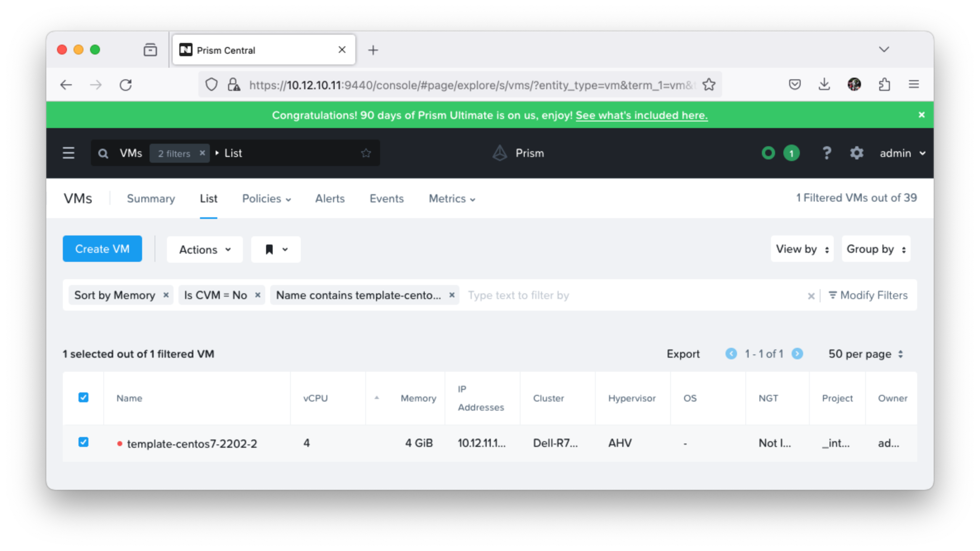Click the Create VM button

102,249
